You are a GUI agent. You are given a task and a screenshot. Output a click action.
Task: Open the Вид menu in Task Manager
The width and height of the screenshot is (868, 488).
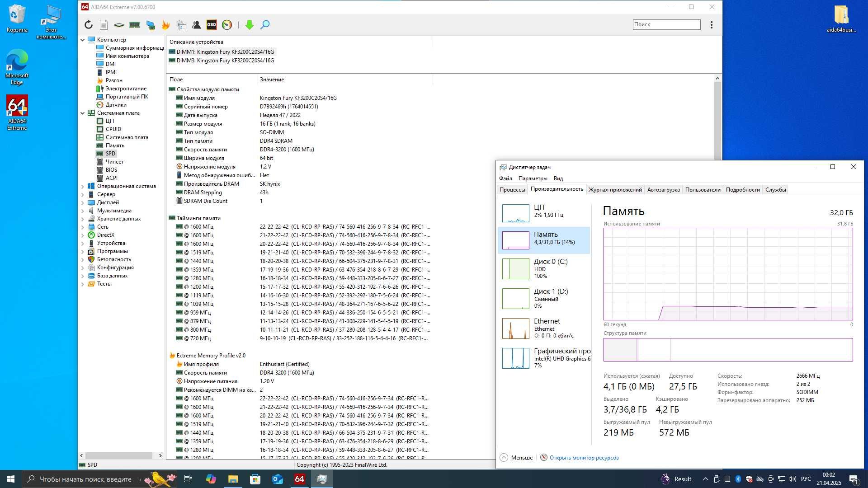[x=558, y=178]
